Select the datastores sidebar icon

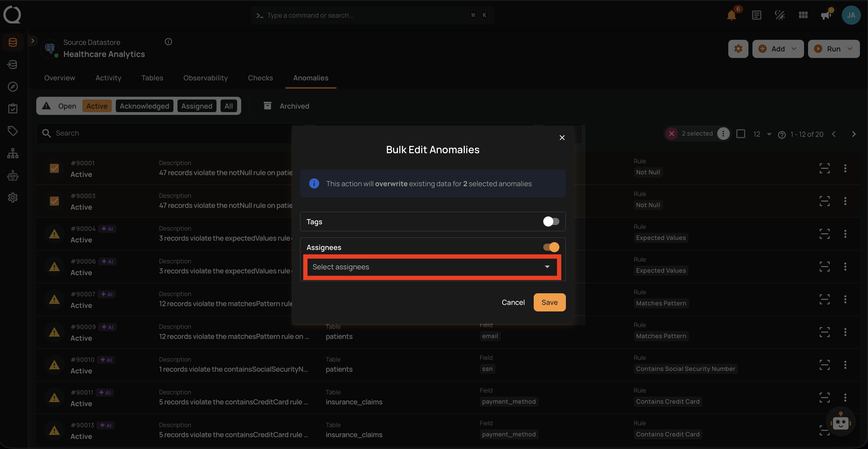tap(13, 43)
